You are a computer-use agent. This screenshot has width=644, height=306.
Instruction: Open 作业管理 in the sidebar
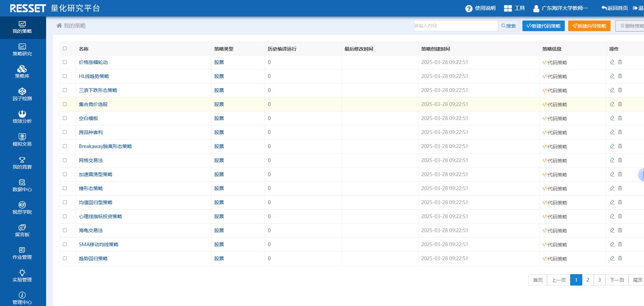pyautogui.click(x=22, y=253)
